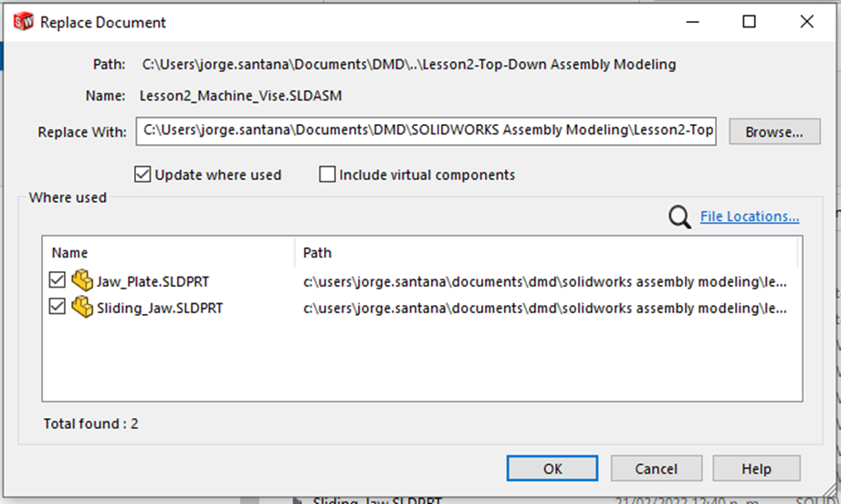Screen dimensions: 841x504
Task: Cancel the Replace Document dialog
Action: [x=656, y=468]
